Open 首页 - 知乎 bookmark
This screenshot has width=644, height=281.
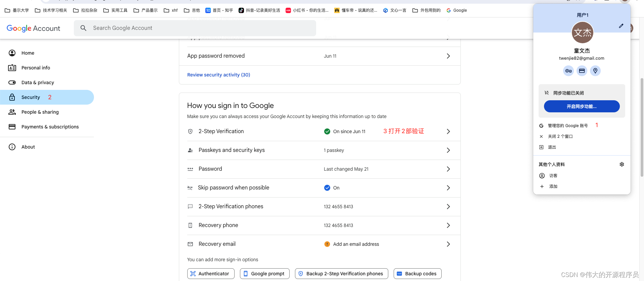219,10
